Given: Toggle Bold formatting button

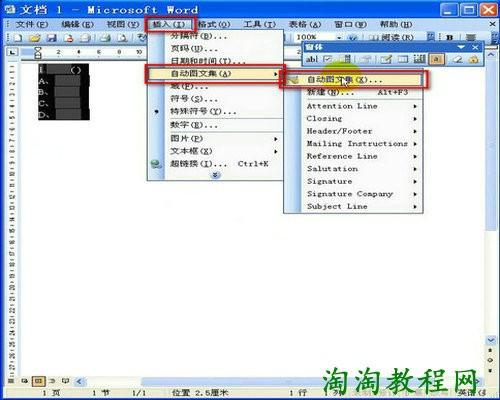Looking at the screenshot, I should click(x=450, y=37).
